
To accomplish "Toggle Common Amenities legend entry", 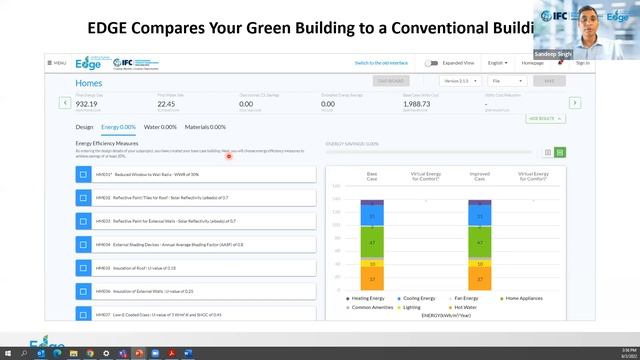I will click(x=369, y=307).
